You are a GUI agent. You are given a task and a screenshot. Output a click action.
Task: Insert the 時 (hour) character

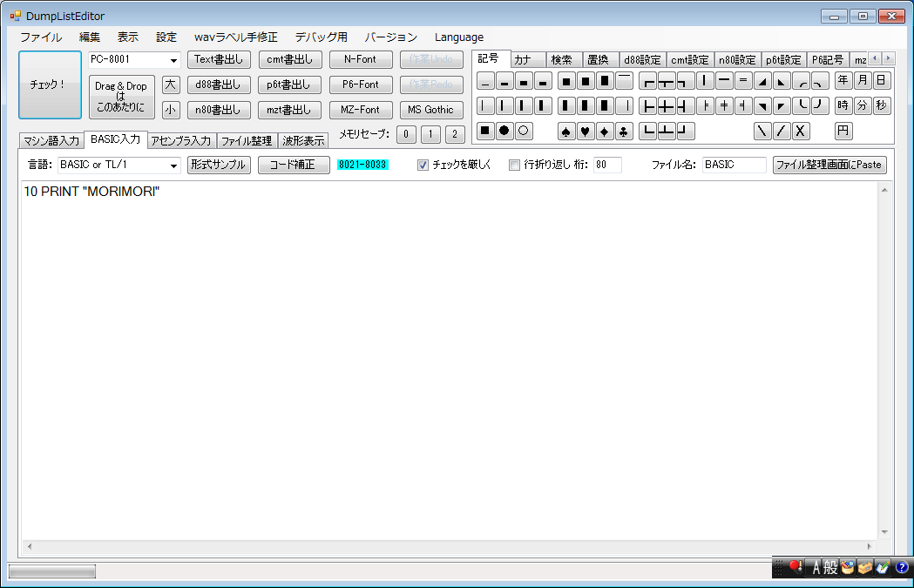pyautogui.click(x=843, y=105)
